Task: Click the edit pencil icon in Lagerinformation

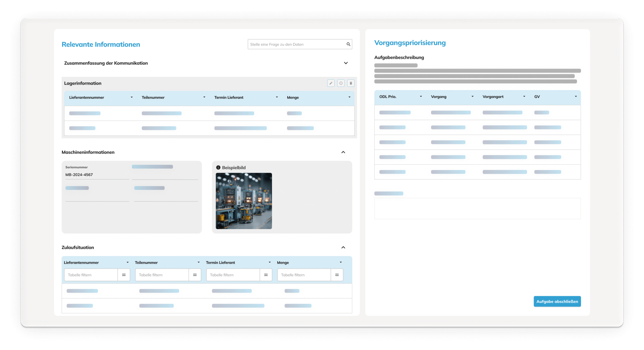Action: [331, 83]
